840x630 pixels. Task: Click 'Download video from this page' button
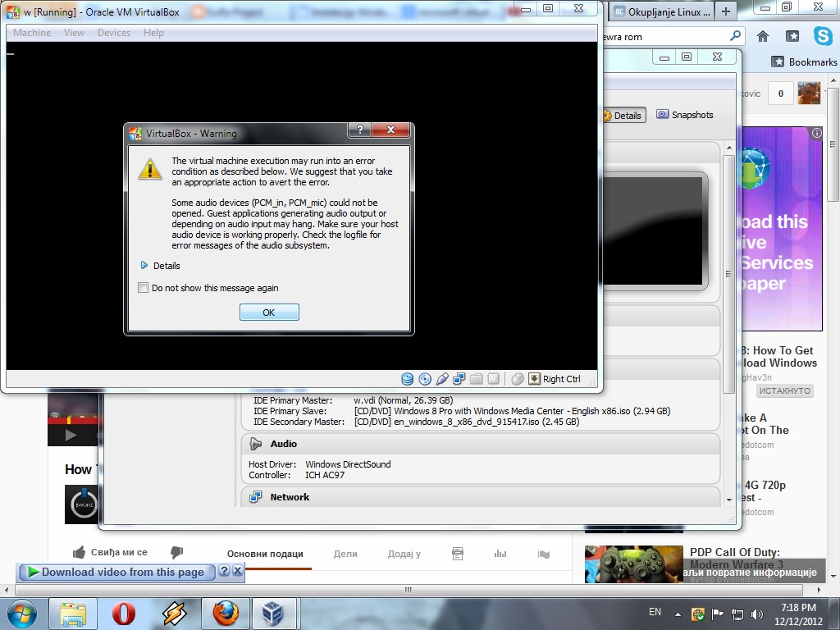(116, 572)
